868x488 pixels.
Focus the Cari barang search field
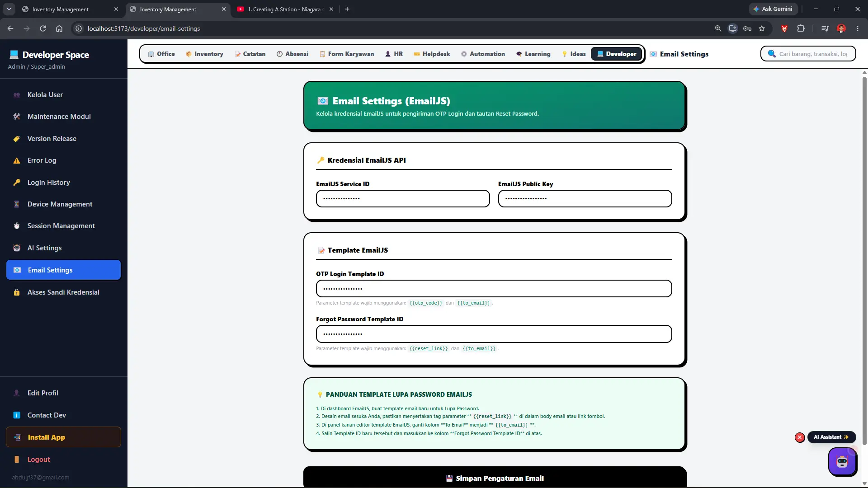click(808, 54)
